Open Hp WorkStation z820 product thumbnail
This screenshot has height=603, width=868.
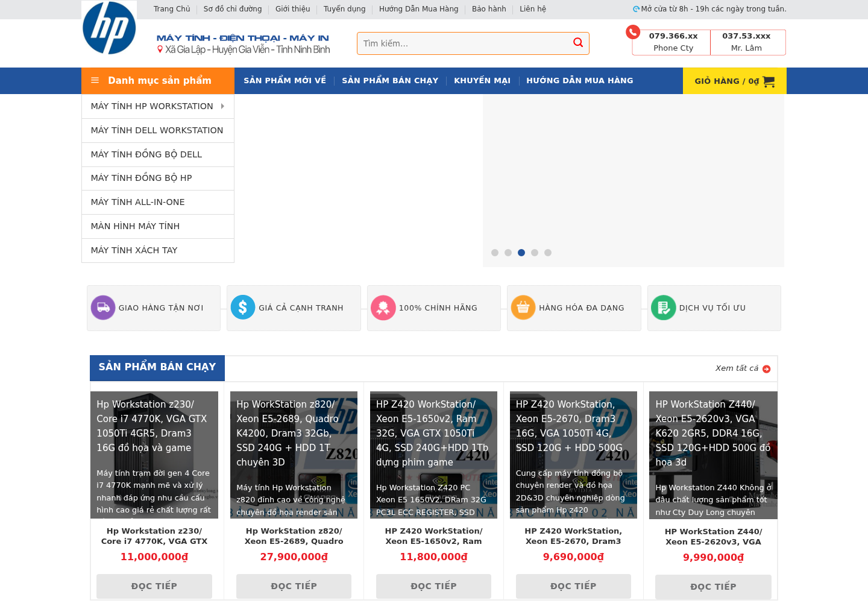294,455
